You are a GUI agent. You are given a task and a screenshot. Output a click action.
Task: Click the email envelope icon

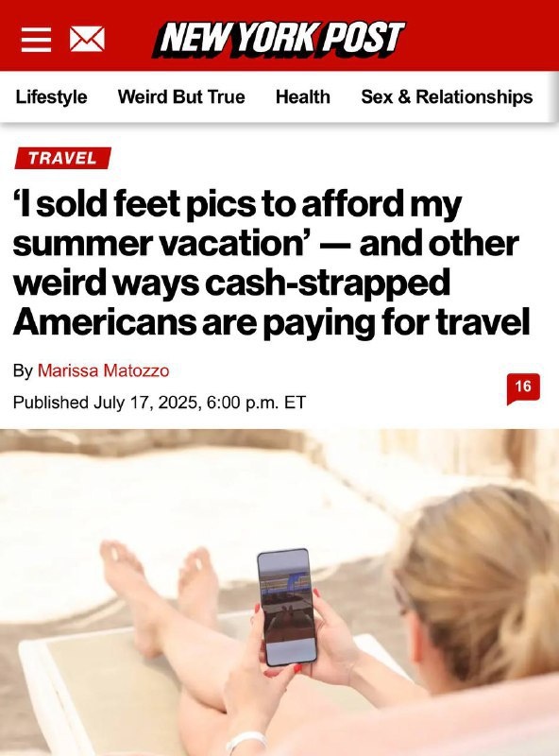pyautogui.click(x=87, y=39)
